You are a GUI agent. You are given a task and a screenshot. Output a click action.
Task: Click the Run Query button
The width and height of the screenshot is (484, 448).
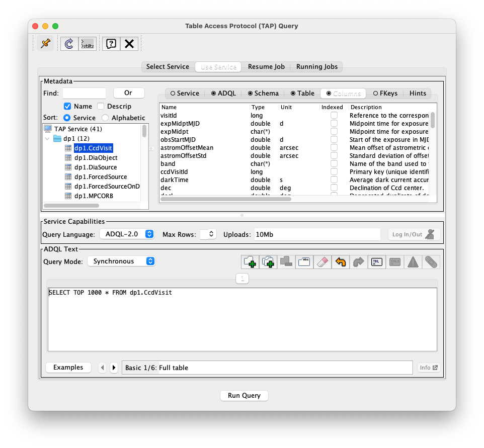point(244,395)
